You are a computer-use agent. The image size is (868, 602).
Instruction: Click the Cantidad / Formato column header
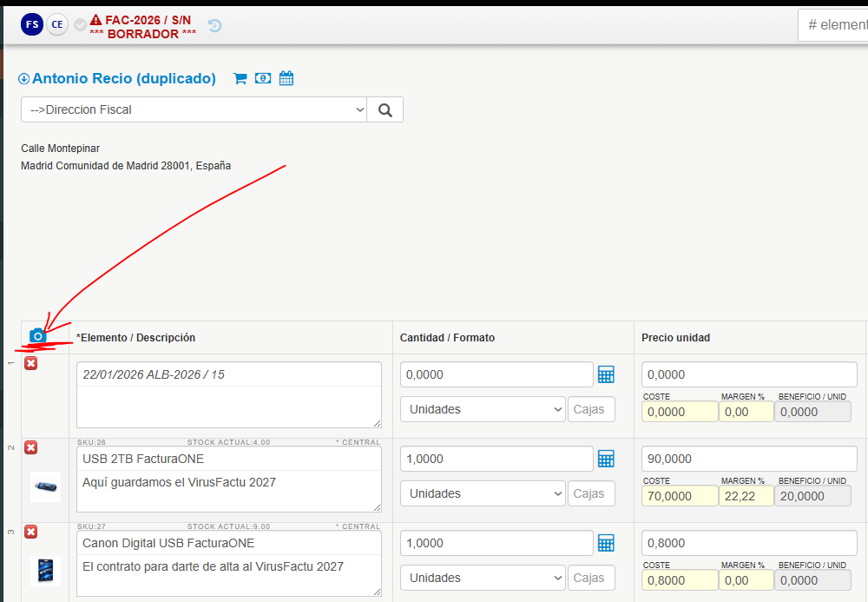click(x=447, y=337)
